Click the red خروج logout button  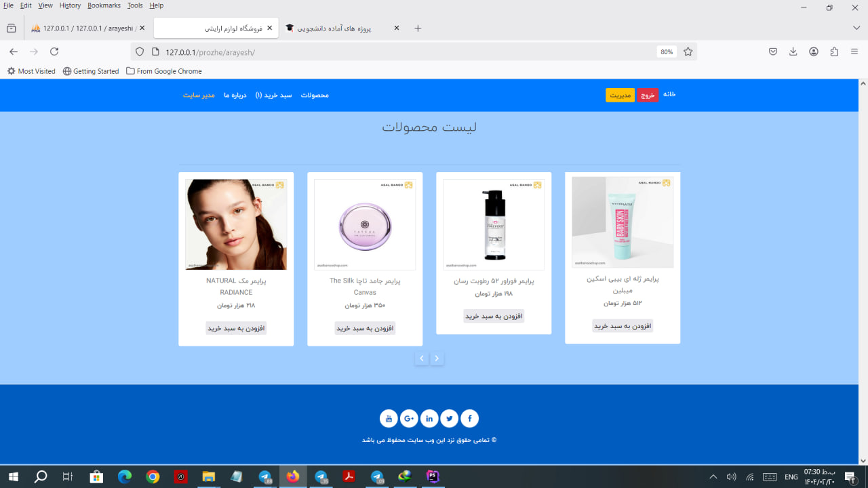click(x=648, y=95)
